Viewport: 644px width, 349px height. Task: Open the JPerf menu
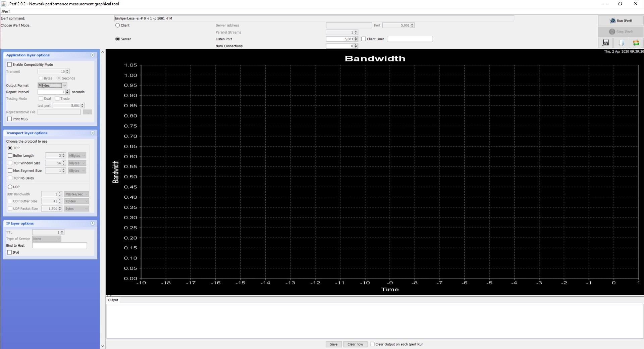coord(6,11)
